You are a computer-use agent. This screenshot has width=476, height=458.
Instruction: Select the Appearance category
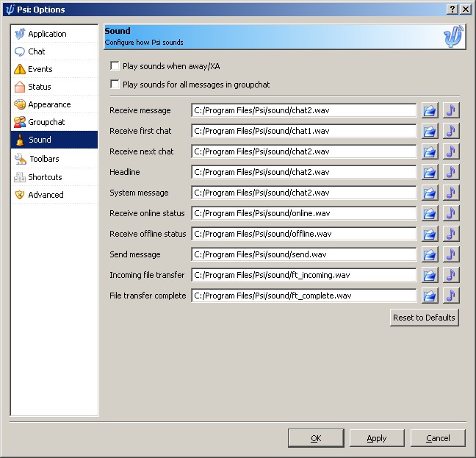point(54,104)
